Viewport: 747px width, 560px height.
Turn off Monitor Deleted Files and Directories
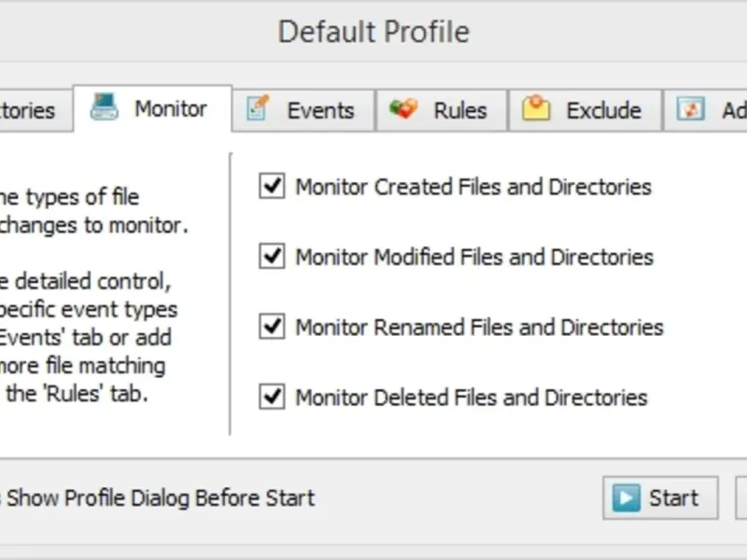pos(272,397)
